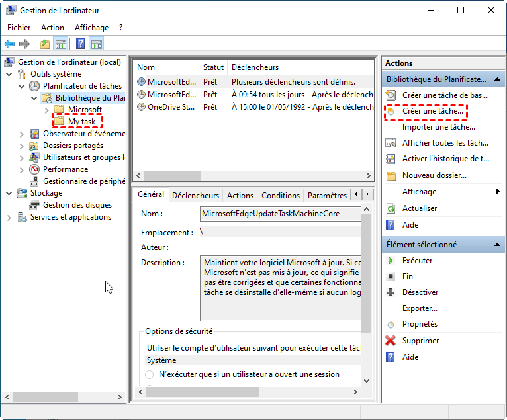Collapse the Outils système tree node
Image resolution: width=507 pixels, height=420 pixels.
coord(9,74)
